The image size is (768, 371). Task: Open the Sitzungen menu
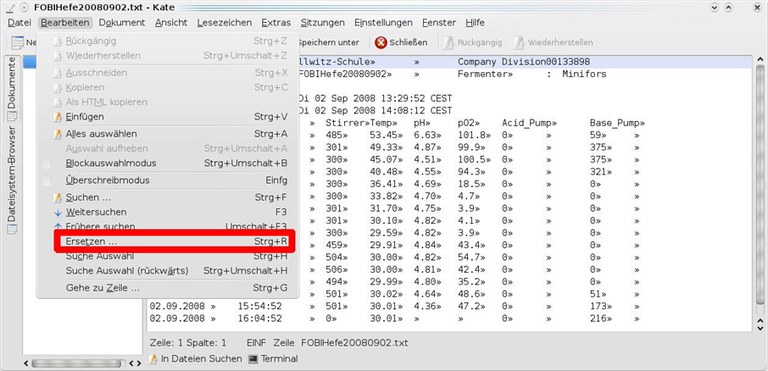pos(322,23)
